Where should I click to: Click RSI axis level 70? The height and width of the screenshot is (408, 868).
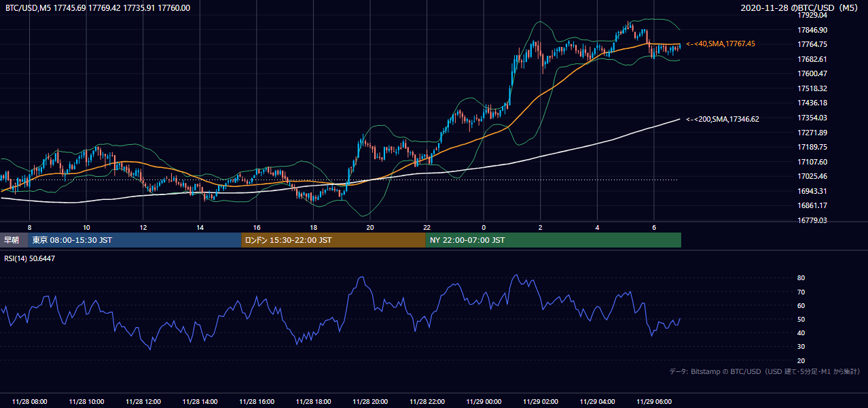(801, 292)
